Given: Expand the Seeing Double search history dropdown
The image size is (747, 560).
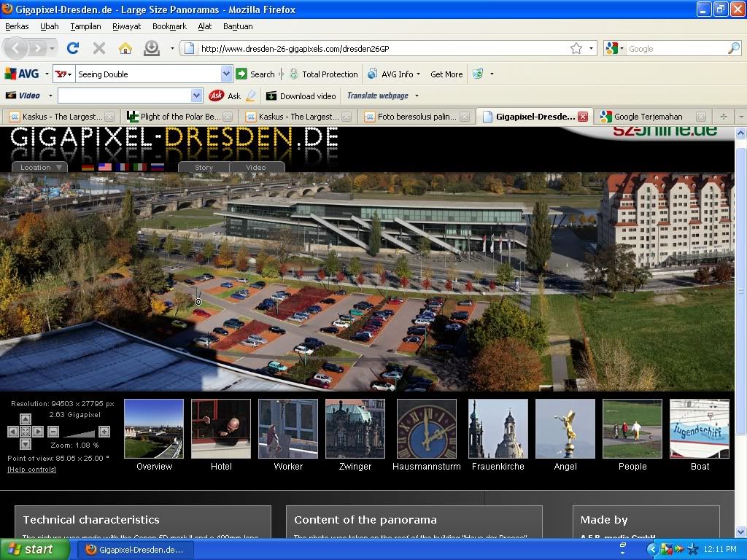Looking at the screenshot, I should coord(226,74).
